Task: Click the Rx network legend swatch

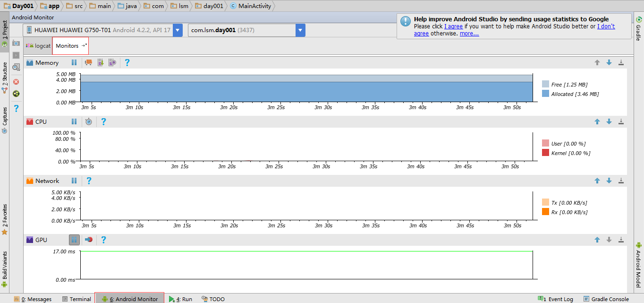Action: coord(546,212)
